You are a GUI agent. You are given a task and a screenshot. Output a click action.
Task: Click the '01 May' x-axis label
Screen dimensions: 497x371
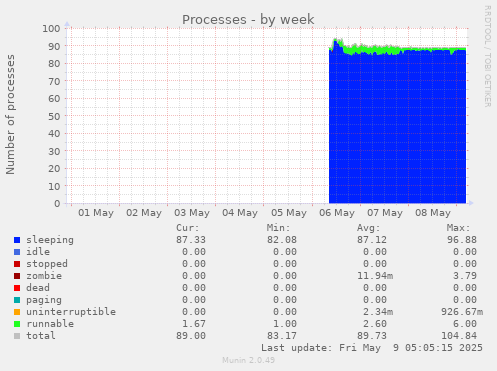96,213
